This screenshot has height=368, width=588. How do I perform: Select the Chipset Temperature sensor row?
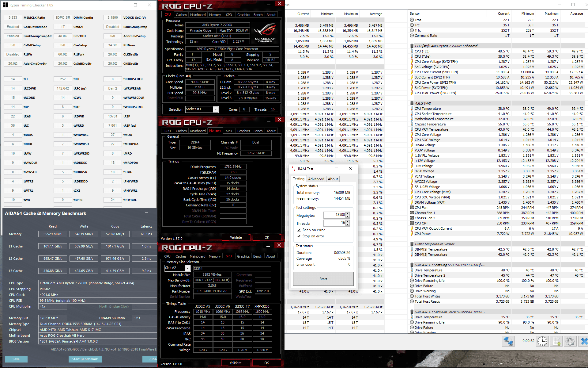[x=497, y=124]
